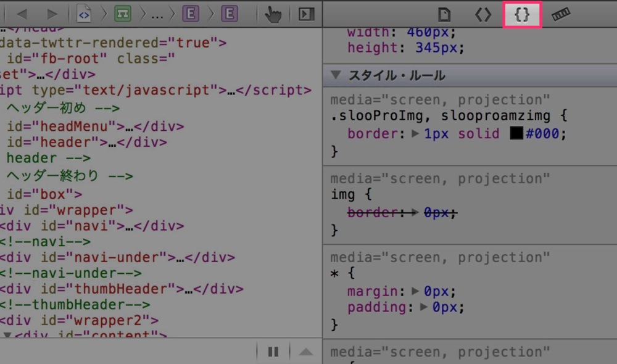The height and width of the screenshot is (364, 617).
Task: Click the back navigation arrow
Action: 22,15
